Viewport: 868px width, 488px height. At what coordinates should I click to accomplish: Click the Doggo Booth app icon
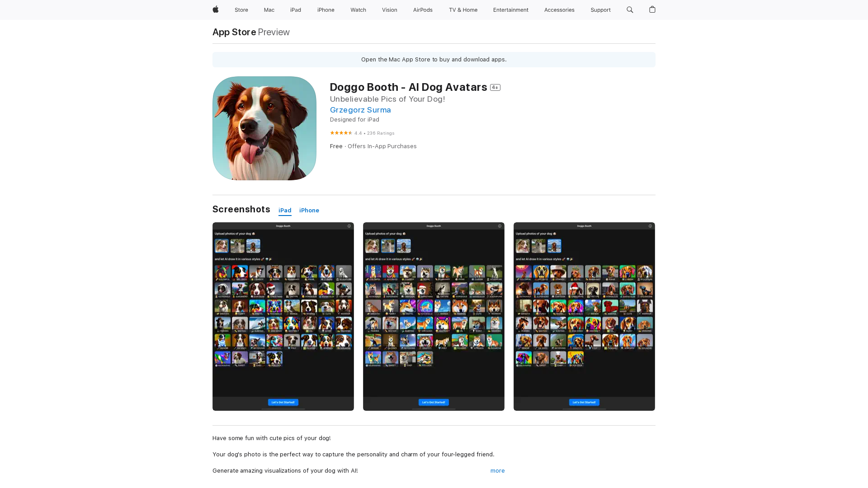click(264, 128)
